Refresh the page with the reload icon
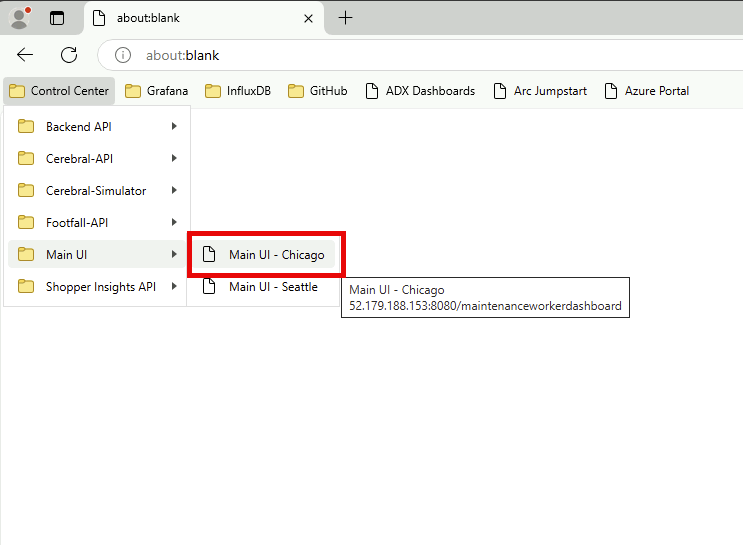Screen dimensions: 743x545 pos(69,55)
